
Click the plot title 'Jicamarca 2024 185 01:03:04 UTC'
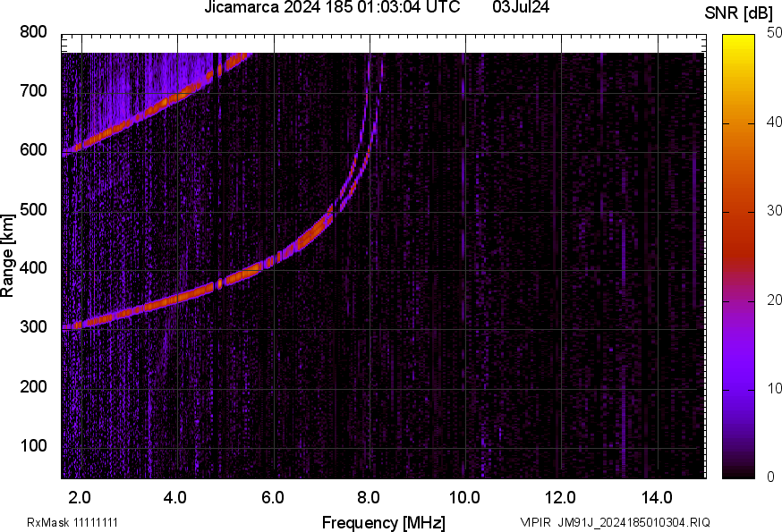click(x=332, y=7)
